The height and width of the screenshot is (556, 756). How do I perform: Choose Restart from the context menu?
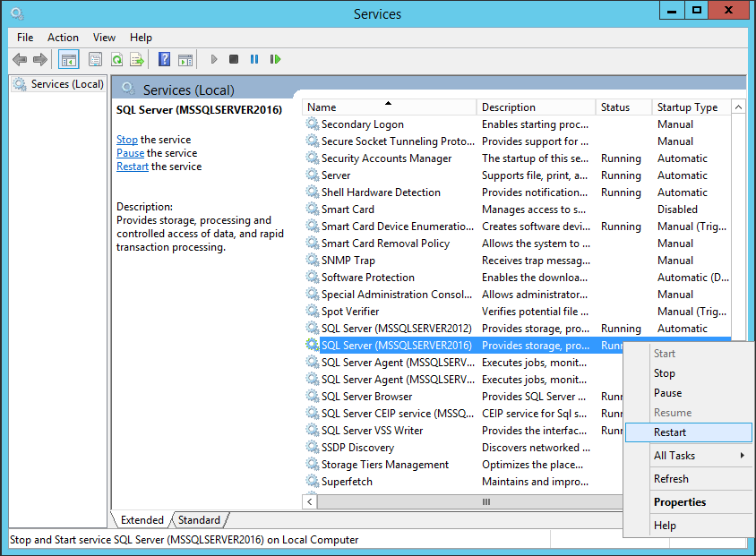(x=670, y=432)
